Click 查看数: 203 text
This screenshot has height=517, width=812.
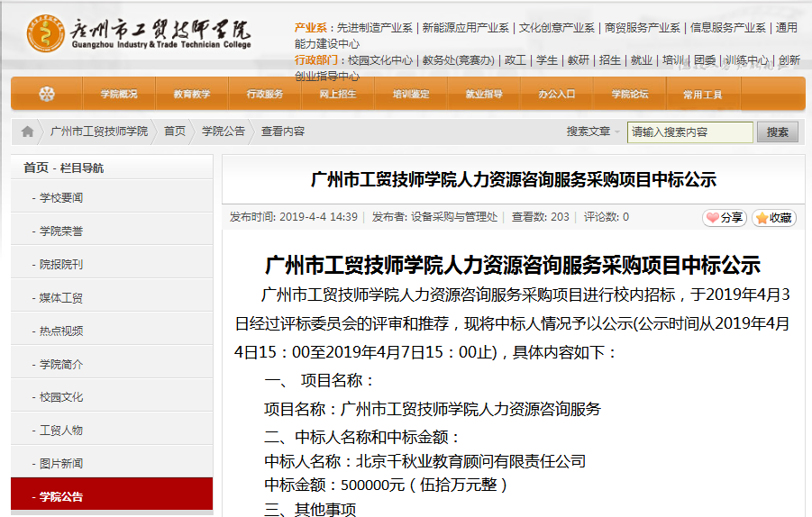pyautogui.click(x=540, y=217)
